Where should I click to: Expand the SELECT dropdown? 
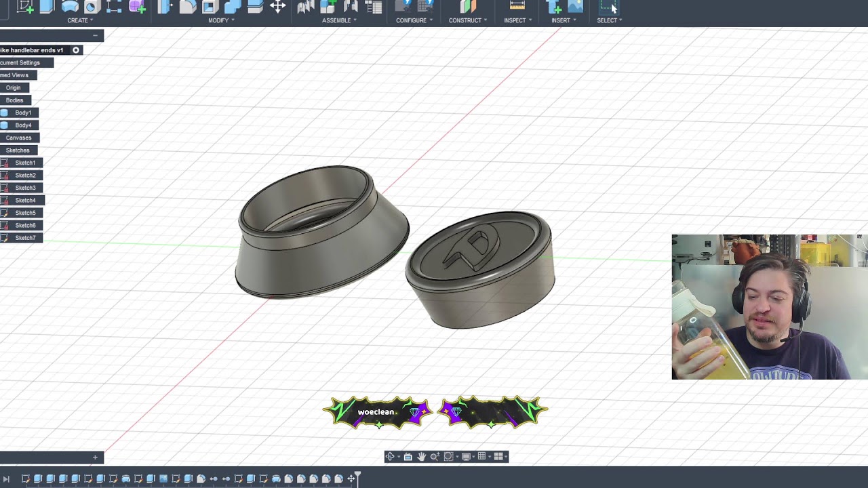(x=610, y=20)
